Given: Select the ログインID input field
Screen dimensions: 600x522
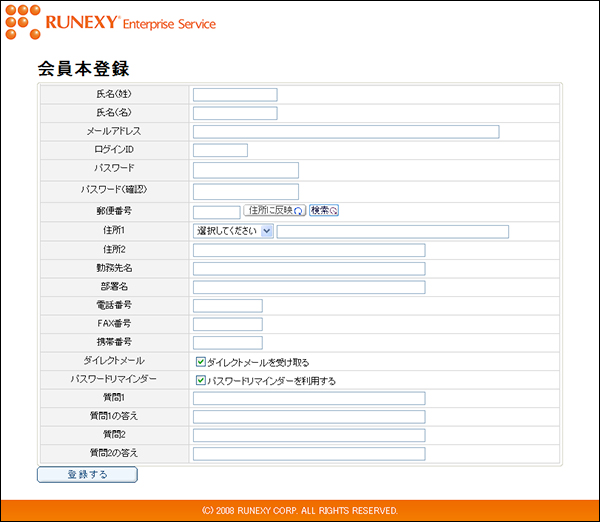Looking at the screenshot, I should (220, 150).
